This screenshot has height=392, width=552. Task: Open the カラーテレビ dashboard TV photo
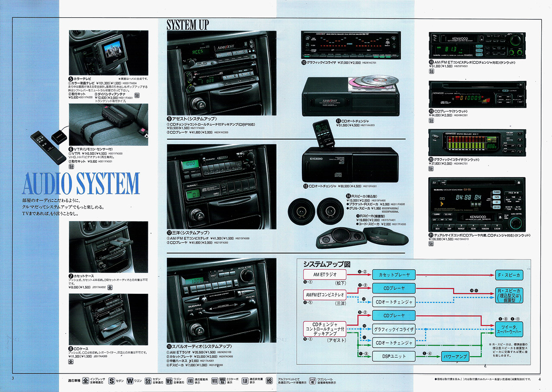pos(108,53)
